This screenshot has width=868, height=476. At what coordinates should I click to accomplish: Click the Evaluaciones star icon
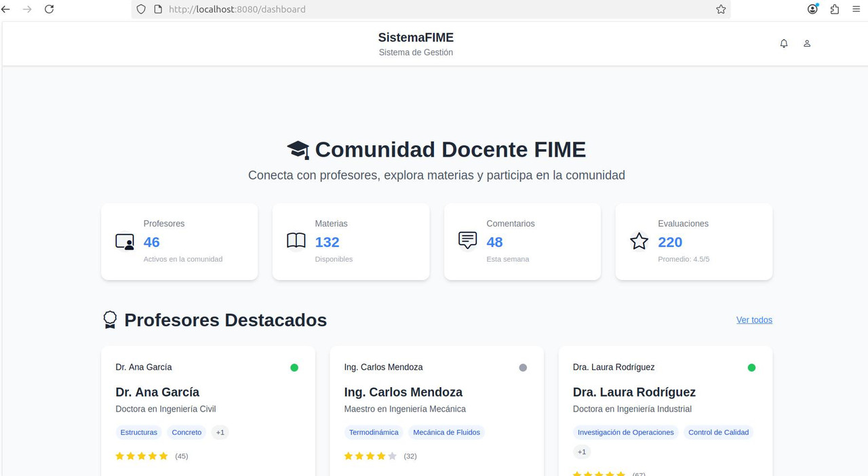639,241
